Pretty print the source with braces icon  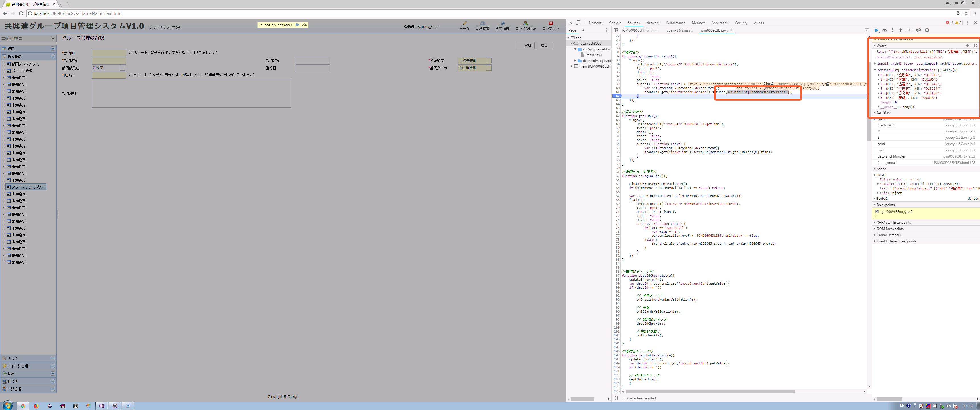click(616, 398)
